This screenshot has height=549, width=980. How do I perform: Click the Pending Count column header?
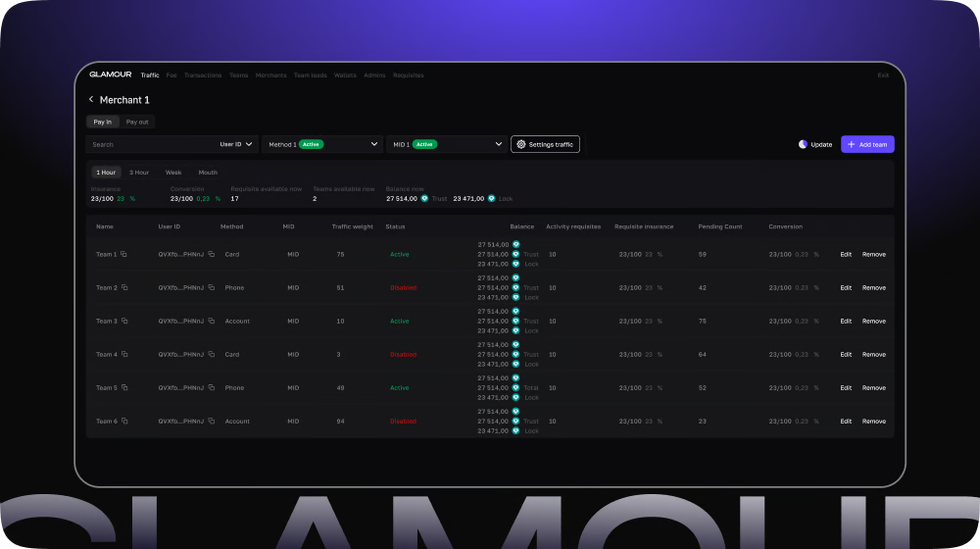click(720, 226)
